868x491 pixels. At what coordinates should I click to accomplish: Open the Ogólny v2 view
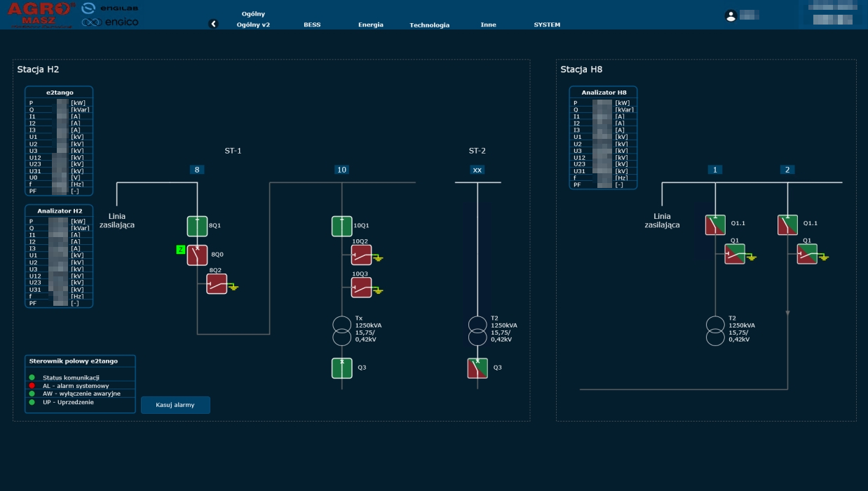click(x=253, y=25)
